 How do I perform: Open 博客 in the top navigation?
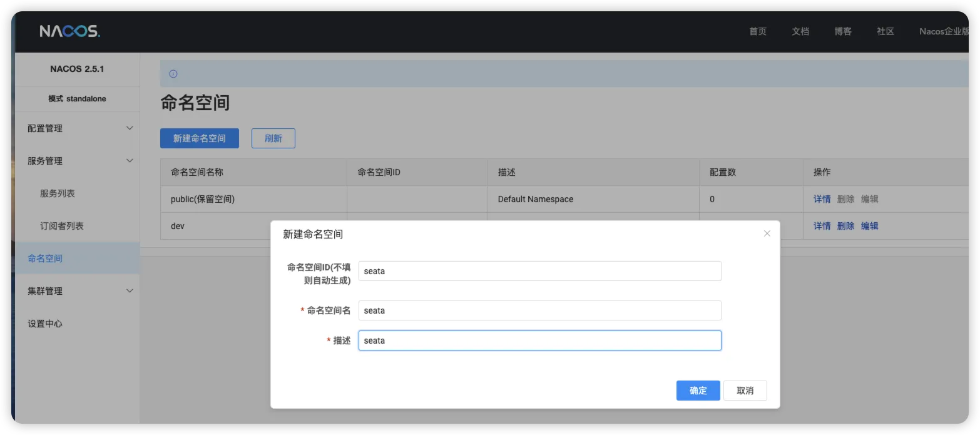(x=843, y=31)
